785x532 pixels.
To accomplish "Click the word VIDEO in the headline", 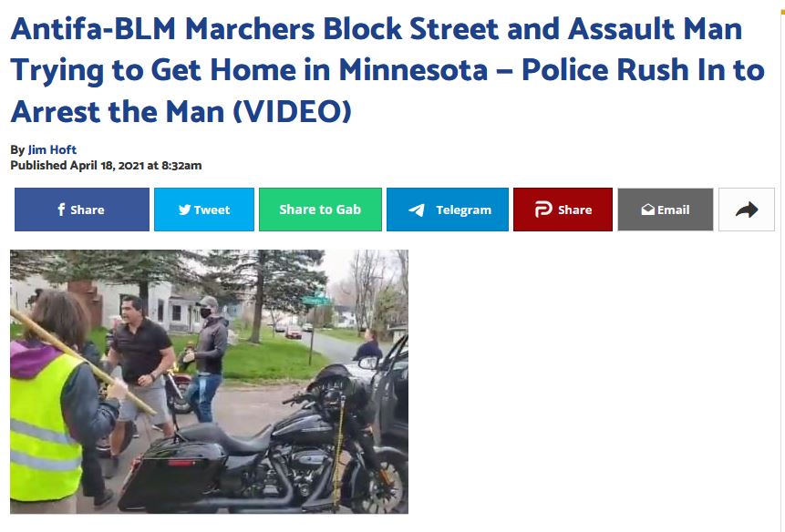I will pos(293,111).
